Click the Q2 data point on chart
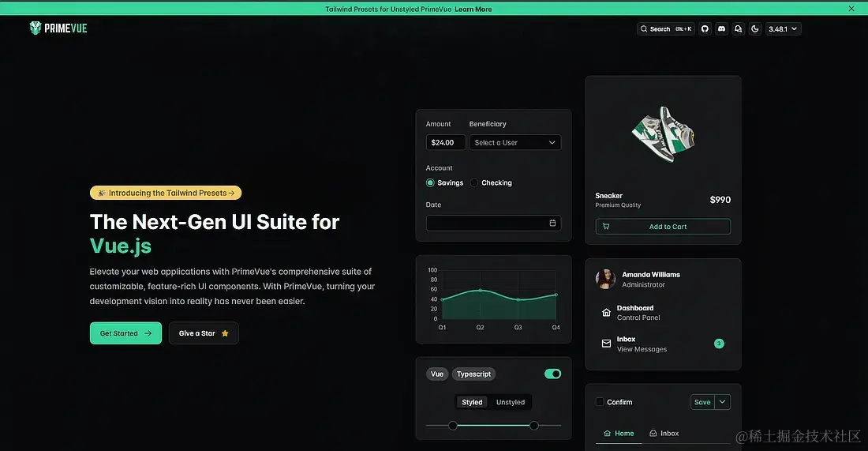The height and width of the screenshot is (451, 868). [480, 291]
